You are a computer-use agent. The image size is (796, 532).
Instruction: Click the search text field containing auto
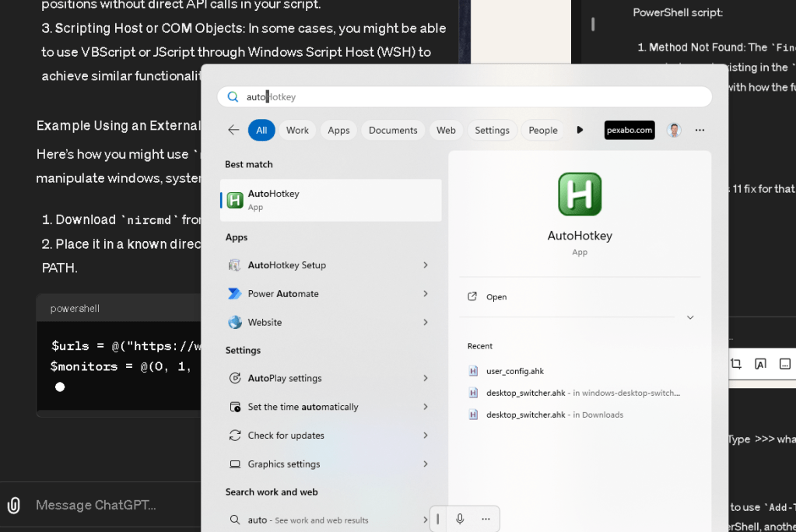pyautogui.click(x=465, y=97)
